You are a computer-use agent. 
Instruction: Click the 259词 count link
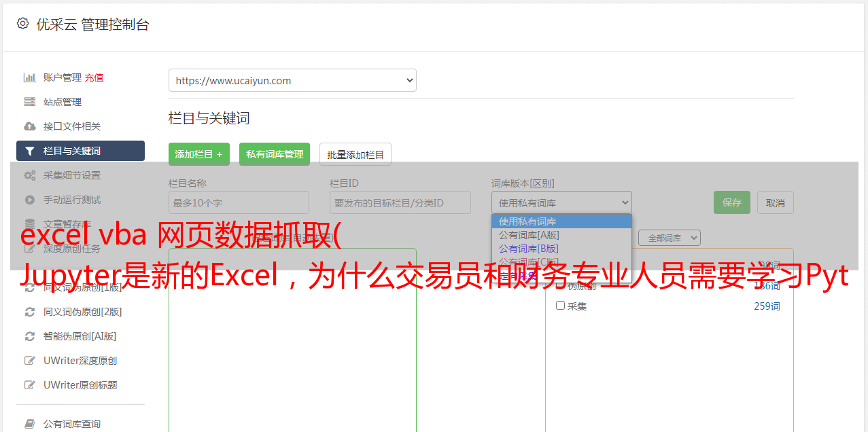(x=767, y=306)
